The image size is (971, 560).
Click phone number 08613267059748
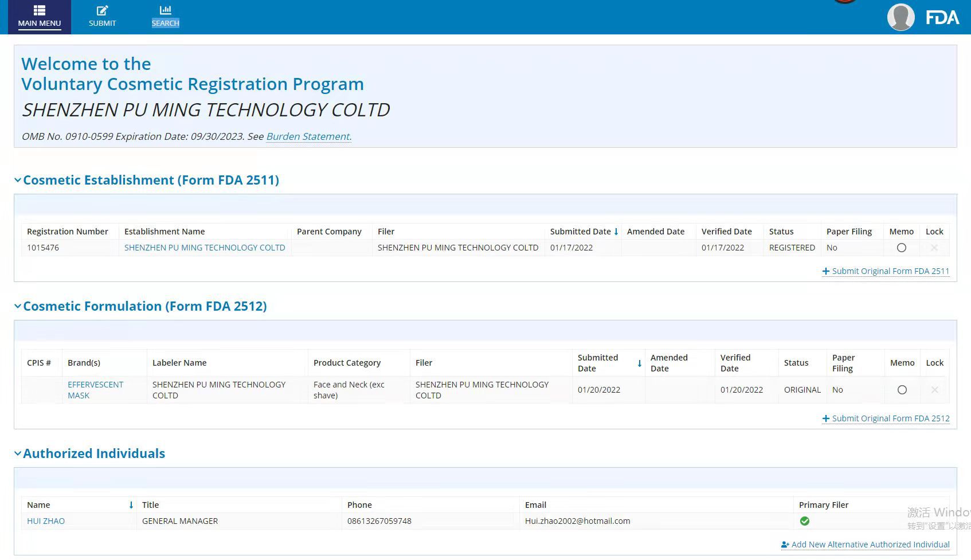[379, 521]
